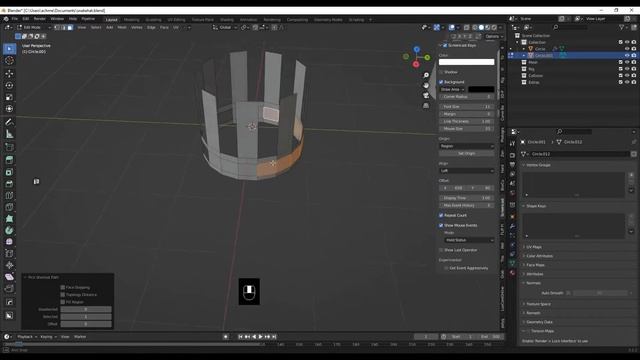Select the Knife tool
The width and height of the screenshot is (640, 360).
[9, 207]
